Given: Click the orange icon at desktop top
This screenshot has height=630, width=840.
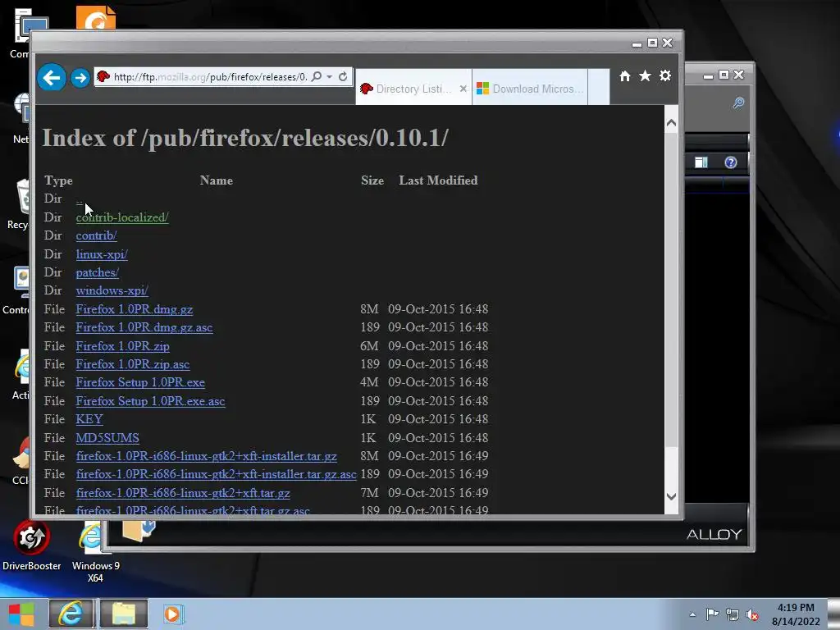Looking at the screenshot, I should click(x=96, y=18).
